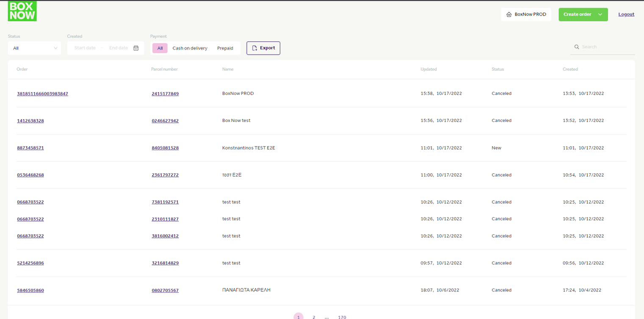Jump to page 170 in pagination
The width and height of the screenshot is (644, 319).
[x=342, y=317]
